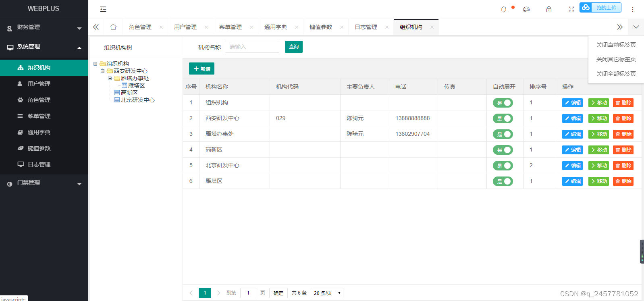Screen dimensions: 644x301
Task: Toggle 自动展开 switch for 北京研发中心 row
Action: coord(503,166)
